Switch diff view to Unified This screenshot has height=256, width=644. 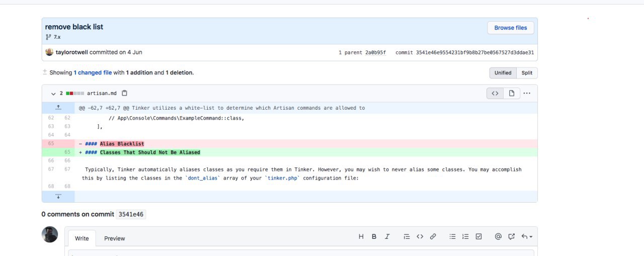click(503, 73)
